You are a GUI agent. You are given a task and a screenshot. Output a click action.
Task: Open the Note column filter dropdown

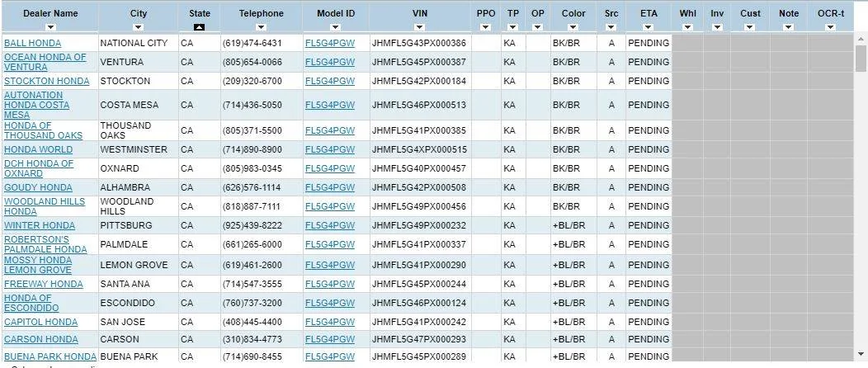[788, 27]
